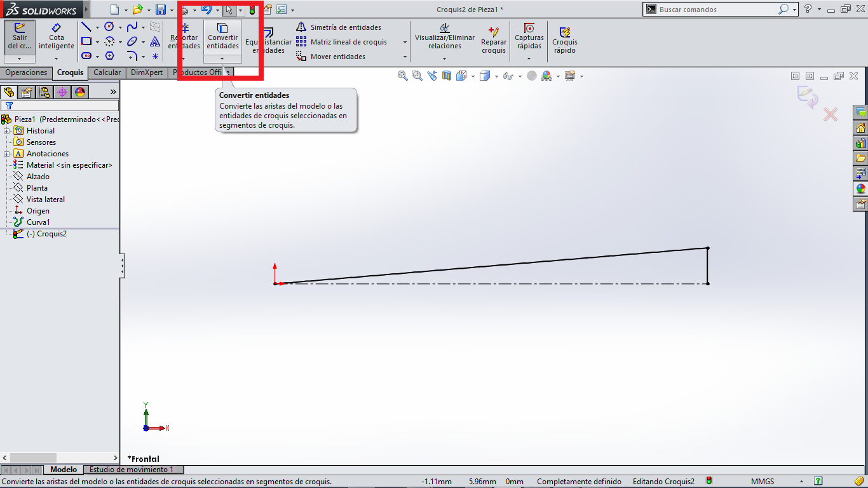The width and height of the screenshot is (868, 488).
Task: Click Capturas rápidas button
Action: pyautogui.click(x=529, y=37)
